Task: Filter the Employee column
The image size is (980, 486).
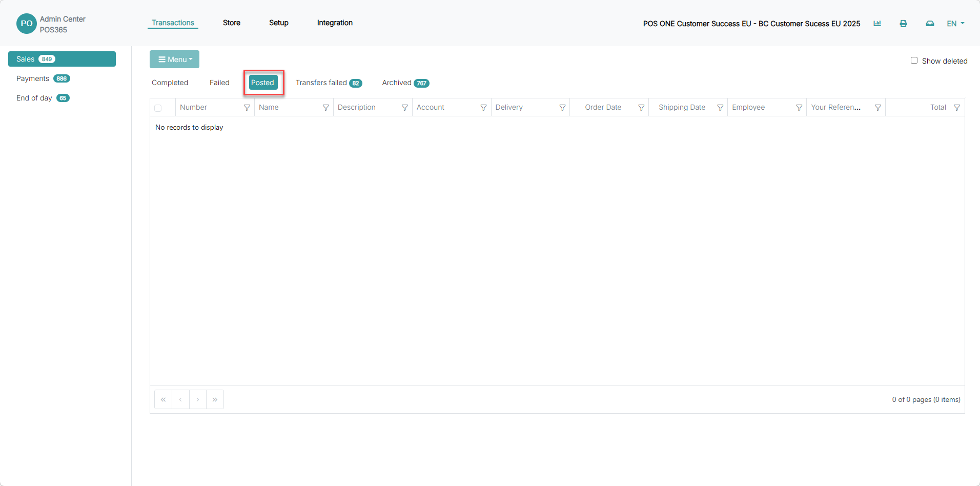Action: point(799,108)
